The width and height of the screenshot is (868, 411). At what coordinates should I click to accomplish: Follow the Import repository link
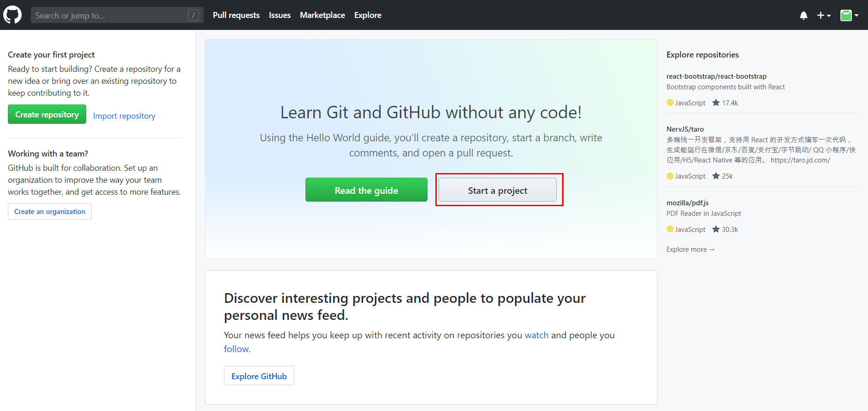click(124, 116)
